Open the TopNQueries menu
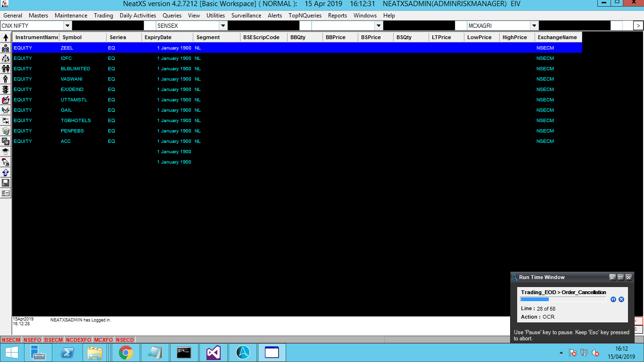Viewport: 644px width, 362px height. [305, 16]
